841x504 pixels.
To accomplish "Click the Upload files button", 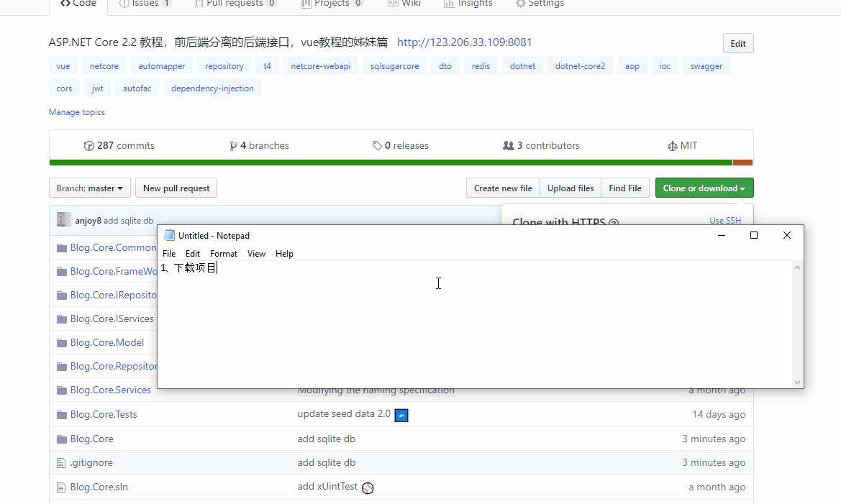I will click(570, 188).
